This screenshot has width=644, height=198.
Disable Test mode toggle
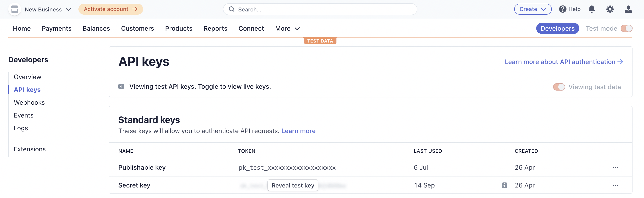627,28
